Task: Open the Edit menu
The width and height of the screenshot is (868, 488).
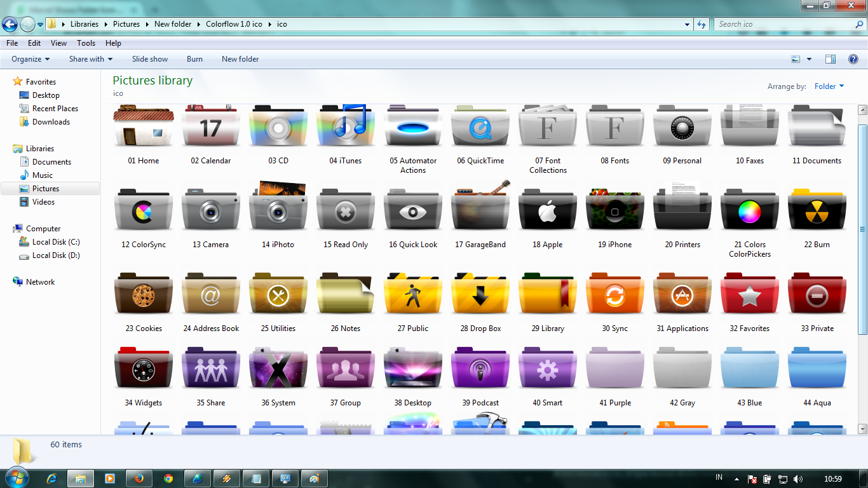Action: click(x=34, y=43)
